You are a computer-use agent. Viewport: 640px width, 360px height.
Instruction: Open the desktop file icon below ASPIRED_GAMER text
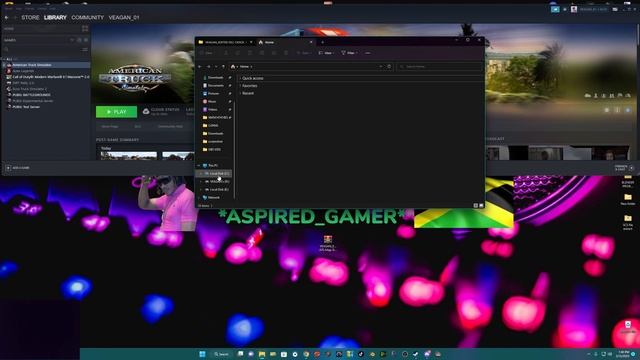point(328,243)
